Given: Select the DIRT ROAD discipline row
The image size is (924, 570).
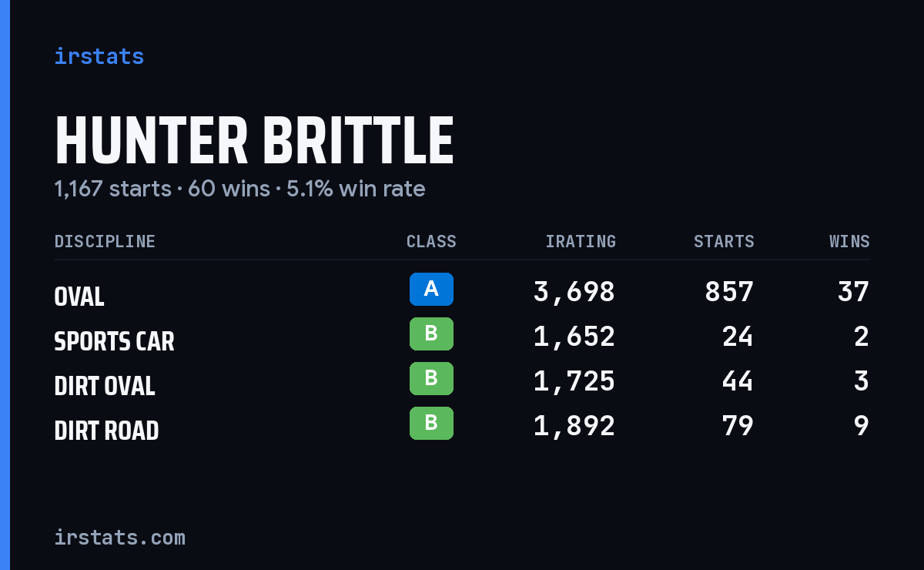Looking at the screenshot, I should tap(462, 426).
